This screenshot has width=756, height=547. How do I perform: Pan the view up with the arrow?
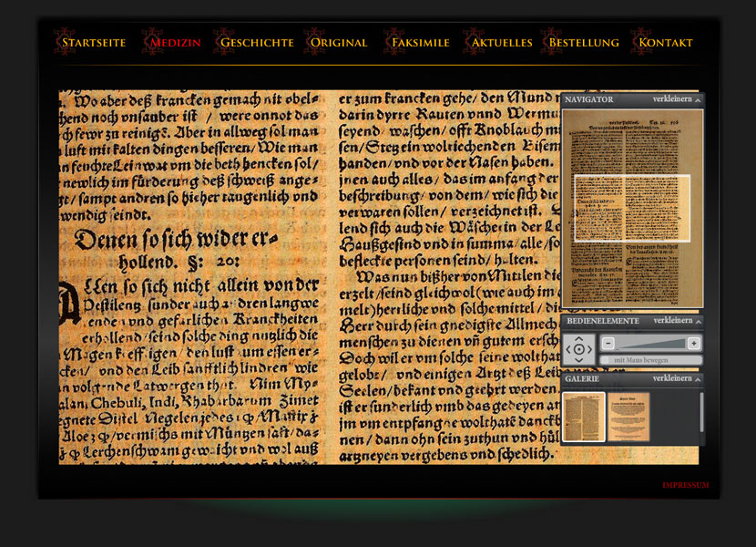579,339
